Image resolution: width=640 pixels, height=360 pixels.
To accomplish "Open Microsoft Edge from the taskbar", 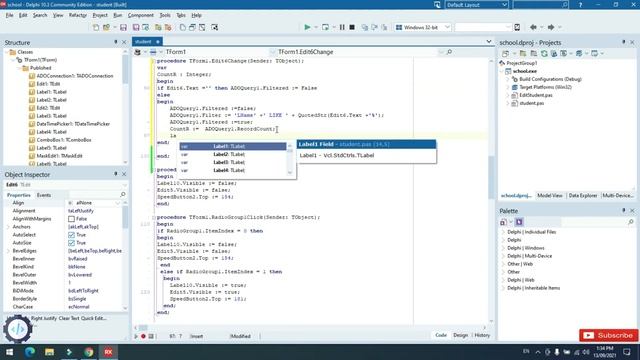I will point(30,351).
